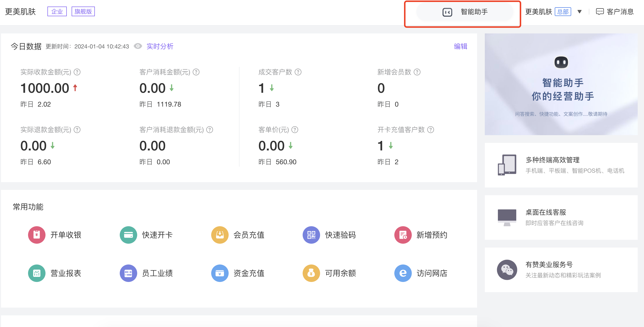
Task: Open the 实时分析 link
Action: [x=160, y=46]
